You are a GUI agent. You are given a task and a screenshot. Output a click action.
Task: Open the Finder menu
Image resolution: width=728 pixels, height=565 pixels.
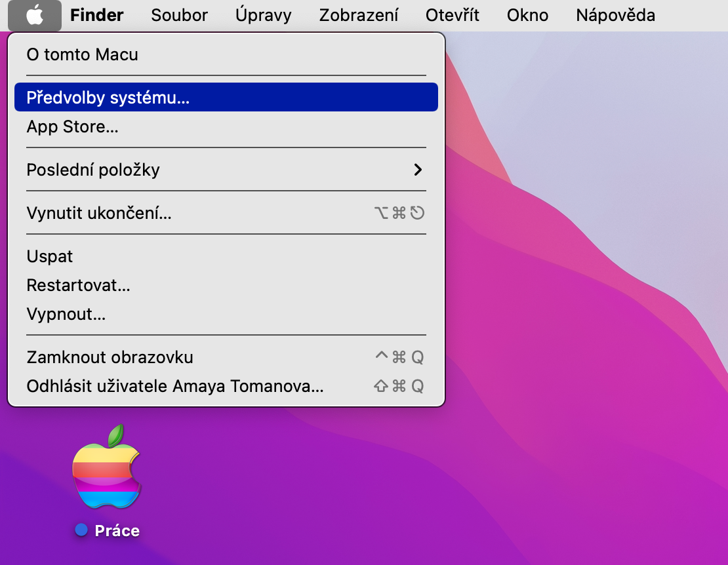pos(96,15)
